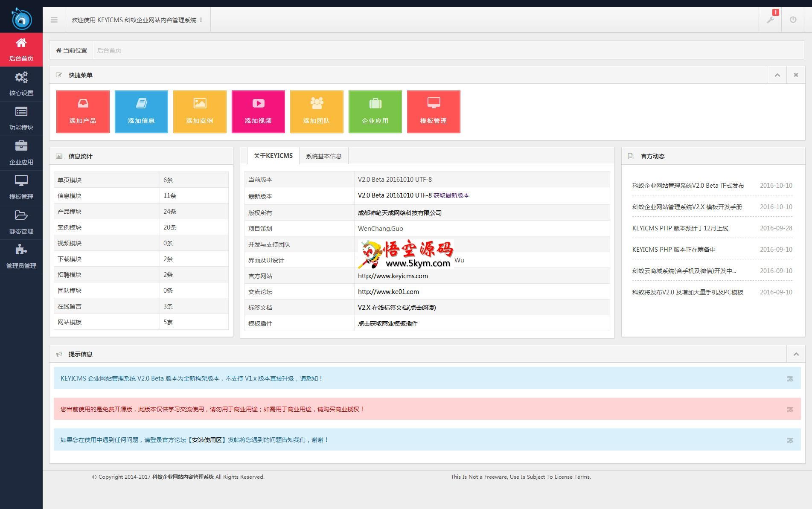The image size is (812, 509).
Task: Open news KEYICMS PHP 版本预计于12月上线
Action: pos(680,228)
